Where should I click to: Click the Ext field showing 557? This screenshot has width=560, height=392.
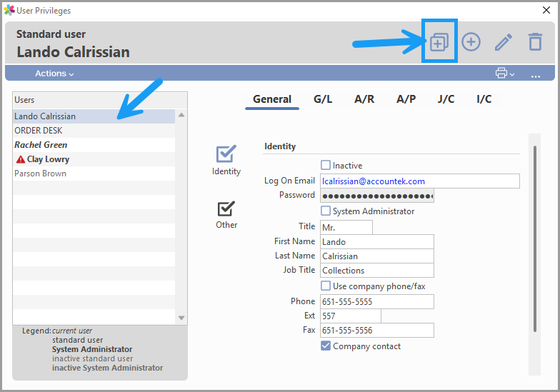[351, 316]
